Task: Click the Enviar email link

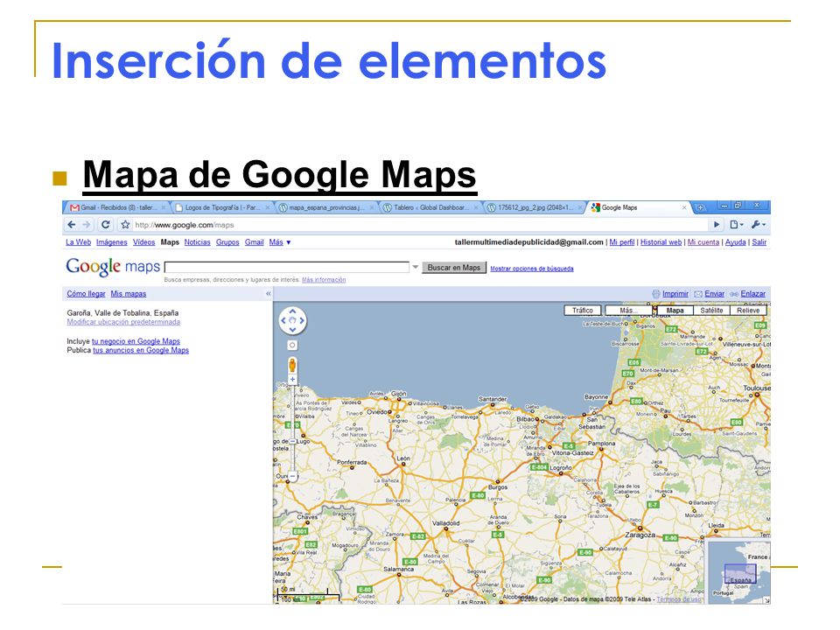Action: [x=714, y=294]
